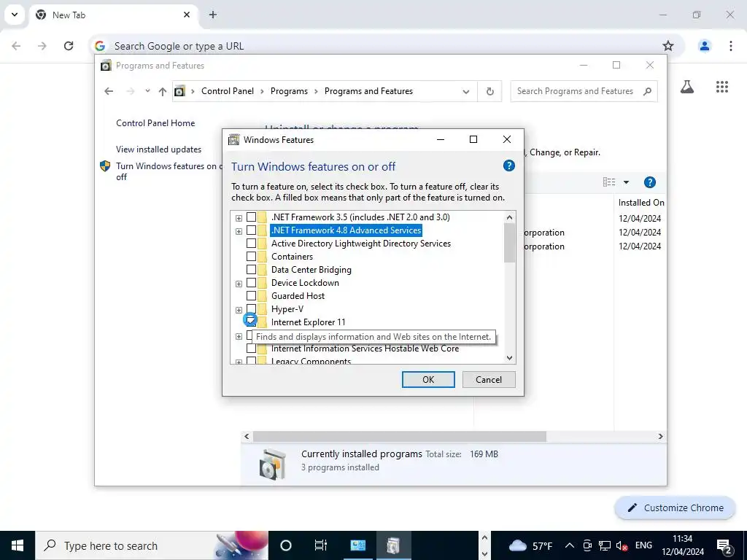Click the features list scroll up arrow
The width and height of the screenshot is (747, 560).
tap(509, 217)
